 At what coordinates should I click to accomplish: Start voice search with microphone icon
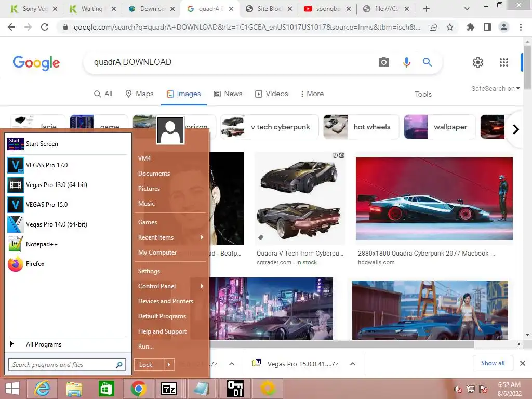pyautogui.click(x=406, y=62)
